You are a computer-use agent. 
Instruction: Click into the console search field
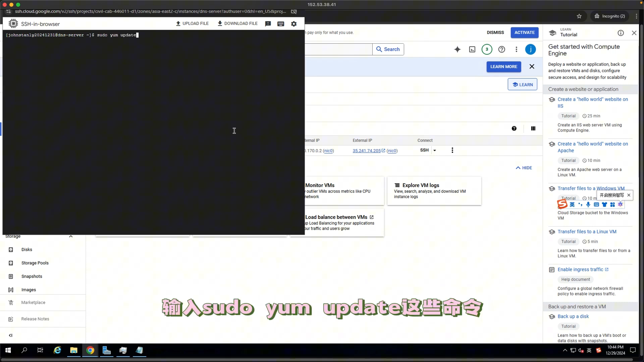(338, 49)
